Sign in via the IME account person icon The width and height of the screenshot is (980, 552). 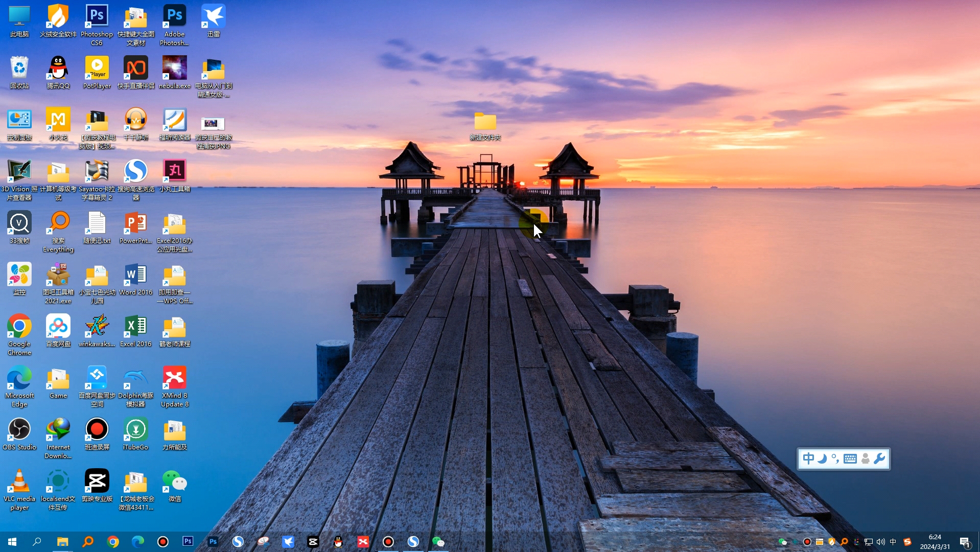(866, 458)
